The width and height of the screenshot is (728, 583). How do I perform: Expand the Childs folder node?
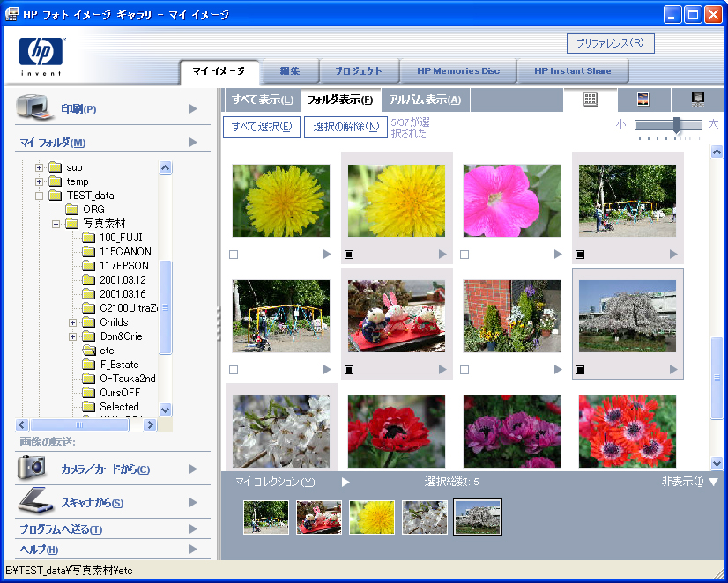coord(73,322)
